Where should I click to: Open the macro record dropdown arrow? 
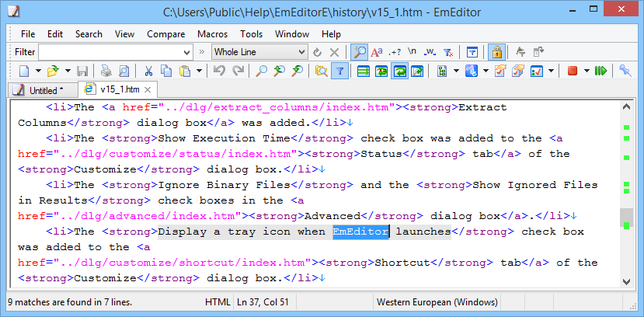coord(587,71)
